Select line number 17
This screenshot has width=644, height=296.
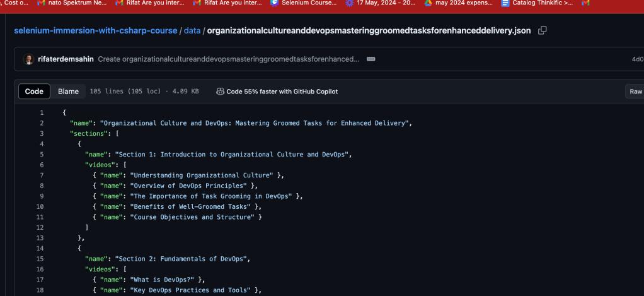pos(40,280)
